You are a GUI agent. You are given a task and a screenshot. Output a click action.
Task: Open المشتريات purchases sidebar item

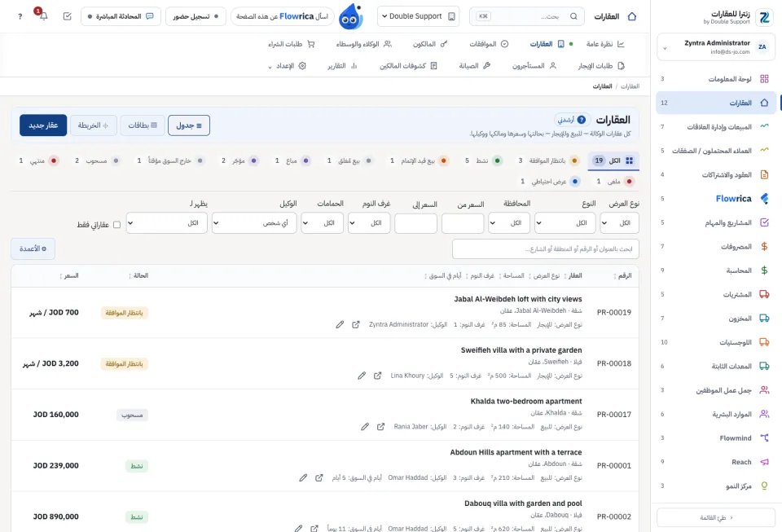[x=716, y=294]
